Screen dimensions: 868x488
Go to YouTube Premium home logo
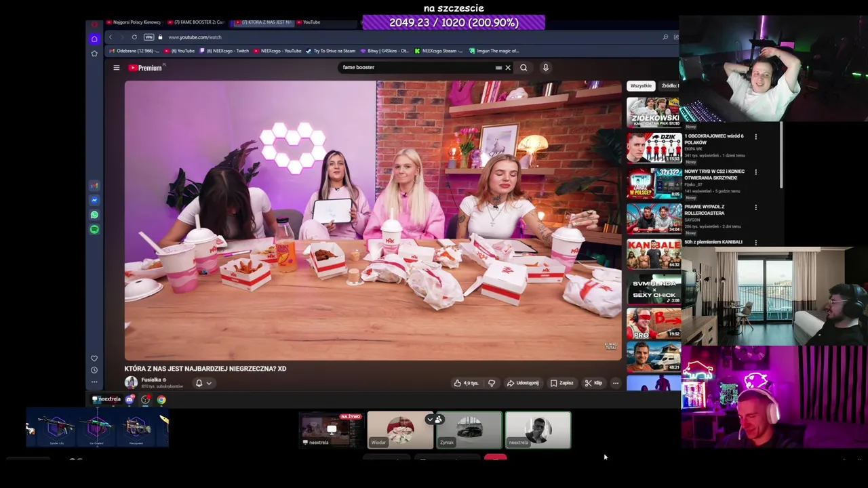[x=145, y=68]
